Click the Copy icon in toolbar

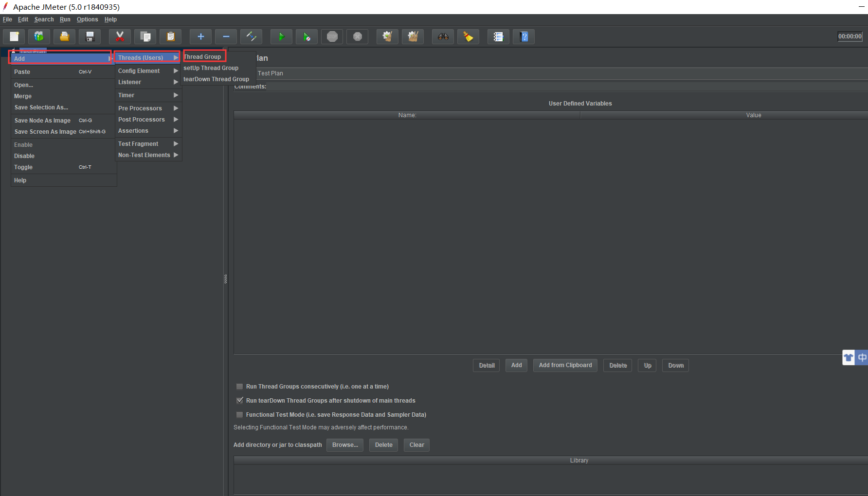(x=145, y=36)
